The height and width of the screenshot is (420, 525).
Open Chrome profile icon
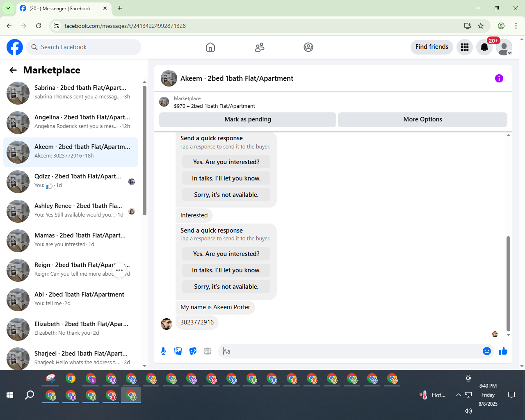(x=501, y=26)
